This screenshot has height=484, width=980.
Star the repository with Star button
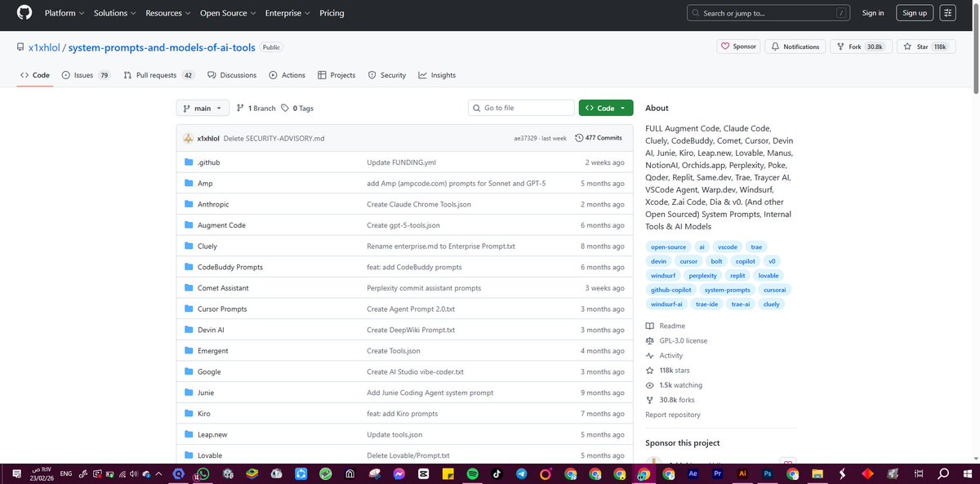[925, 47]
